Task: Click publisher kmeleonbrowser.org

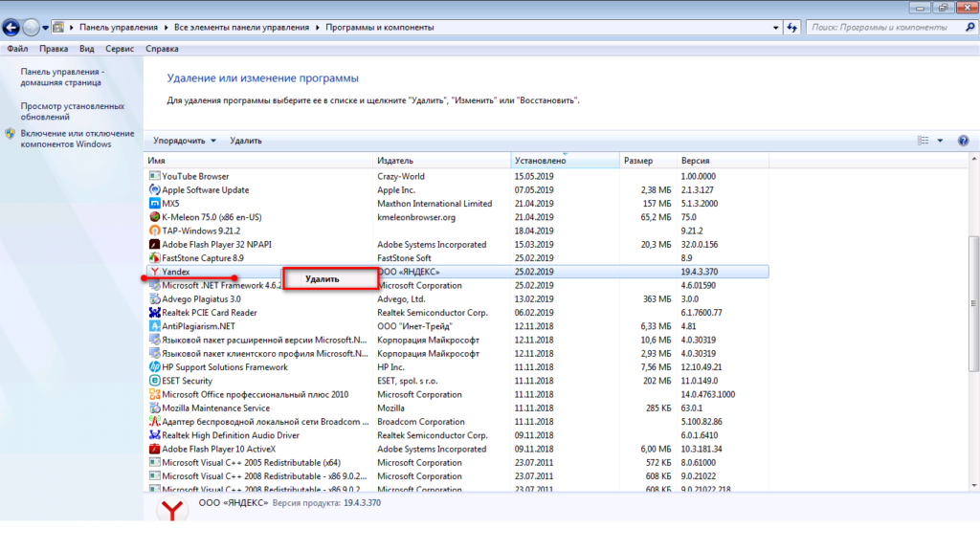Action: coord(416,217)
